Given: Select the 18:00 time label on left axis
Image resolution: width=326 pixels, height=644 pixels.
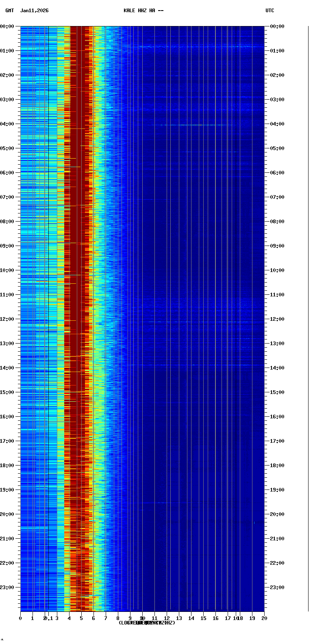Looking at the screenshot, I should (x=7, y=466).
